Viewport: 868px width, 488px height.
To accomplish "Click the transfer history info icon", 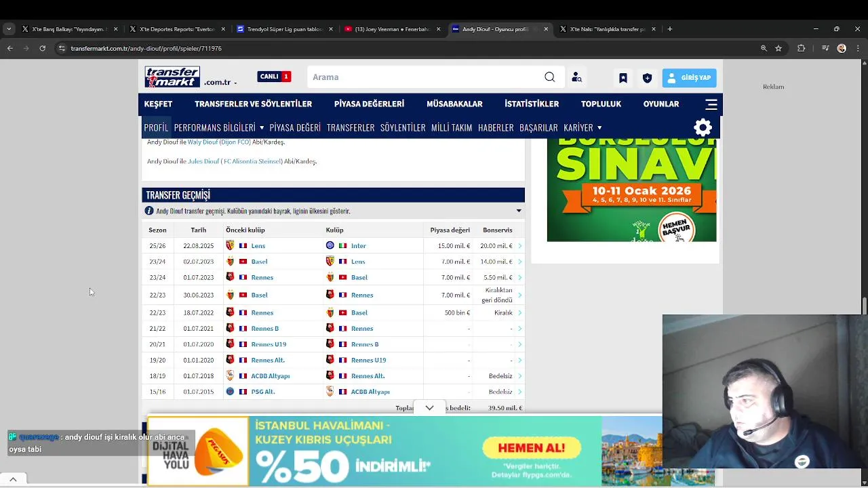I will 149,211.
